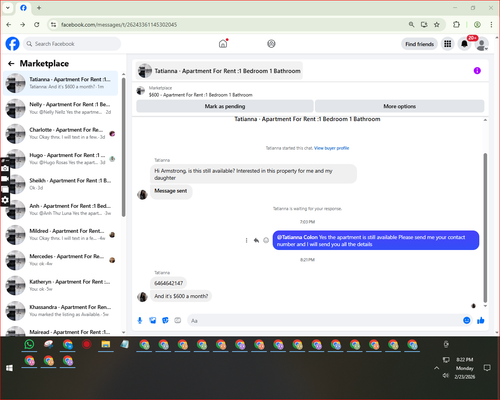This screenshot has height=400, width=500.
Task: Open the Nelly apartment conversation
Action: click(61, 108)
